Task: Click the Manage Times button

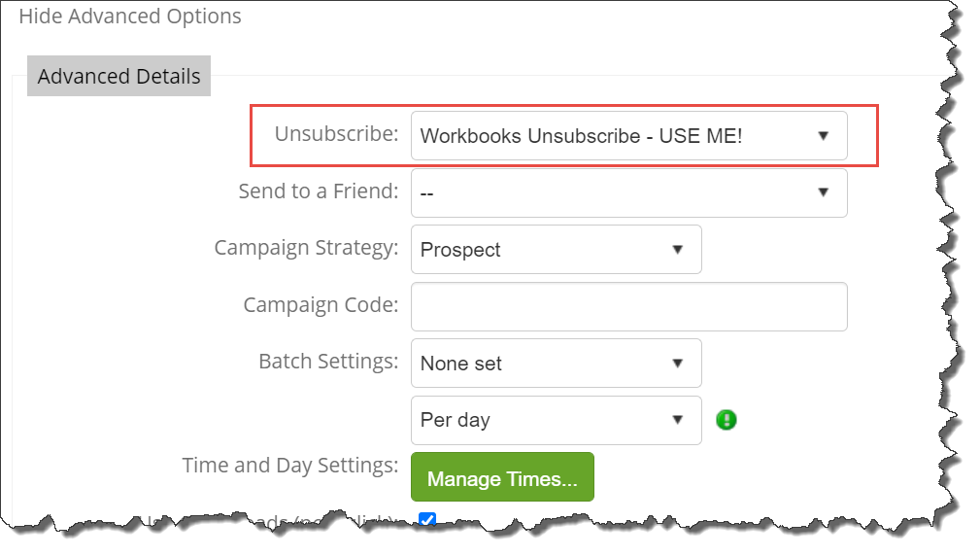Action: (x=502, y=477)
